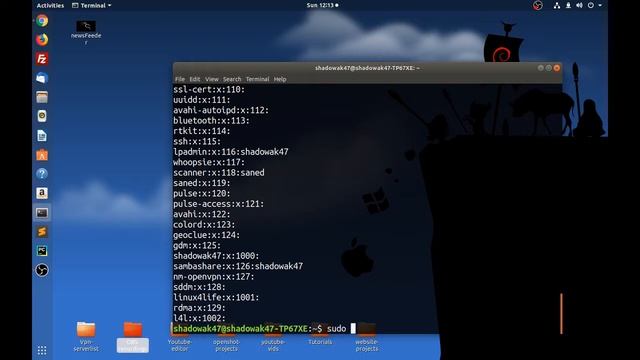Click the line 'l4l:x:1002:'
640x360 pixels.
click(x=199, y=318)
